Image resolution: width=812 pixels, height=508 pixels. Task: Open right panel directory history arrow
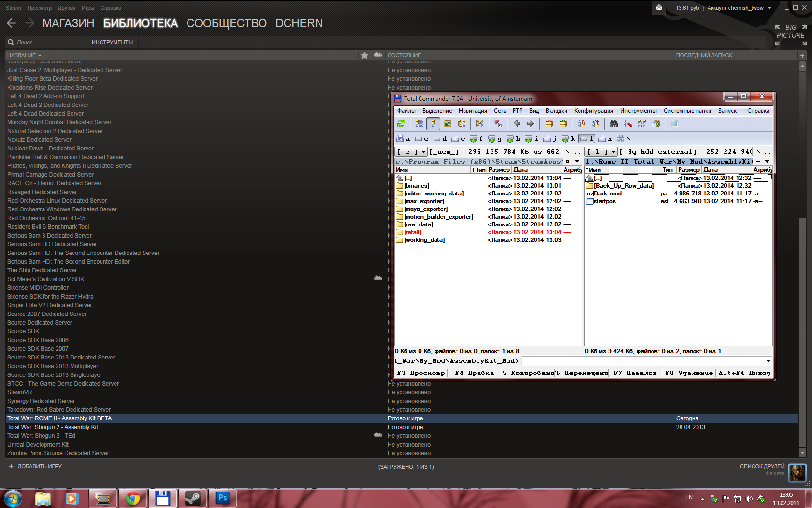point(767,162)
